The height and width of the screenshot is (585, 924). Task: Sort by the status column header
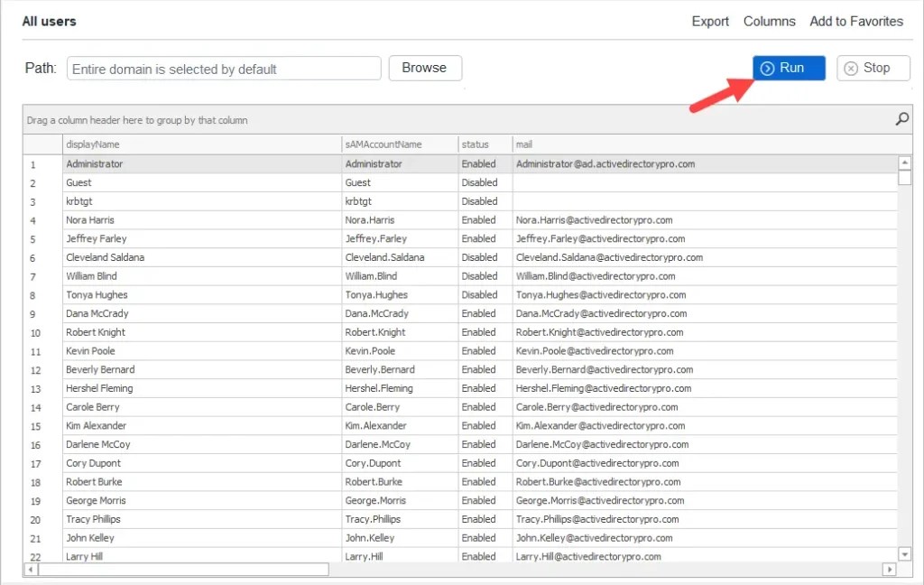(x=479, y=143)
